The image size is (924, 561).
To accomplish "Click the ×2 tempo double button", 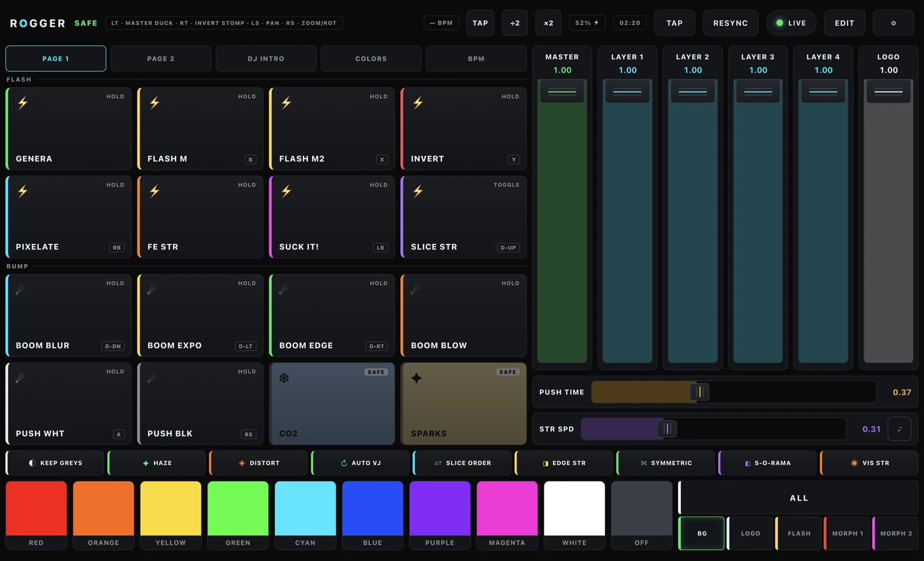I will (x=548, y=23).
